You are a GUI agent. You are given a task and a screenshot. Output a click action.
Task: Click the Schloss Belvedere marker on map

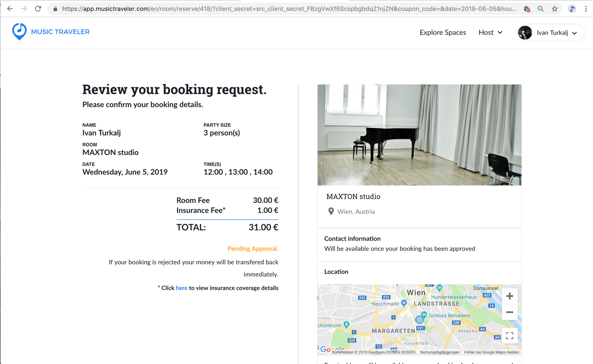[424, 314]
